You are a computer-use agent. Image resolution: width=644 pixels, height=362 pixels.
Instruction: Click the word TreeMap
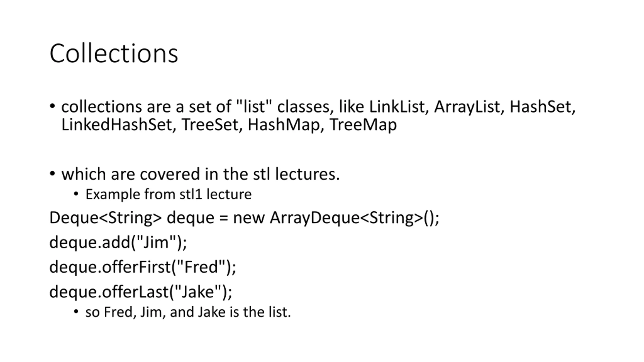(363, 125)
